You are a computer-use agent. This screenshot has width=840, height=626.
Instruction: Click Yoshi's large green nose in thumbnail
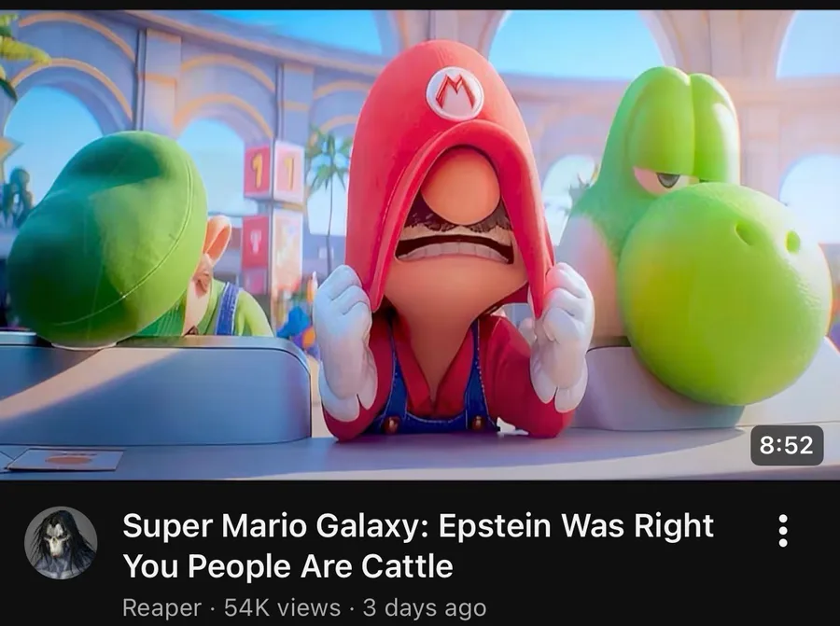pos(724,294)
